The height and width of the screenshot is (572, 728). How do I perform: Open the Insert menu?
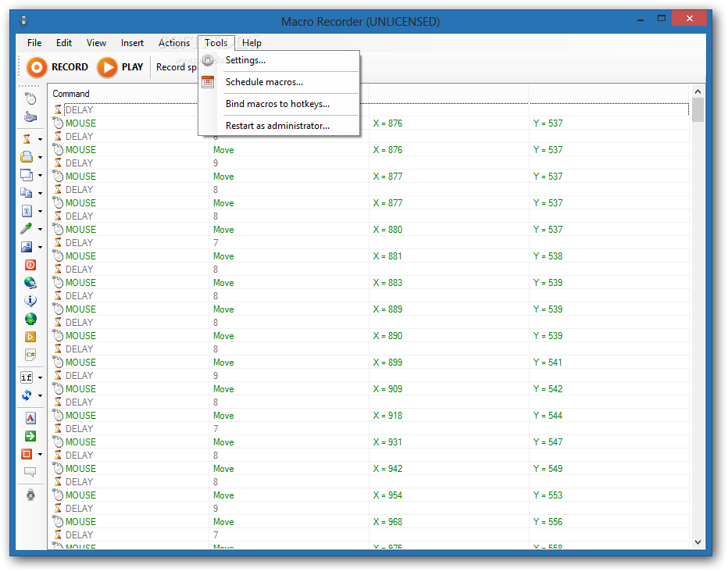coord(132,43)
